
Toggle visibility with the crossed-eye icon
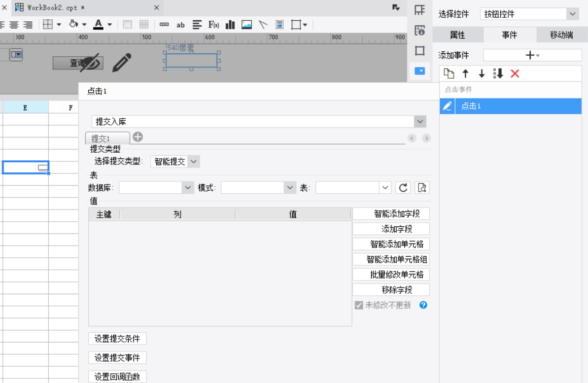90,62
